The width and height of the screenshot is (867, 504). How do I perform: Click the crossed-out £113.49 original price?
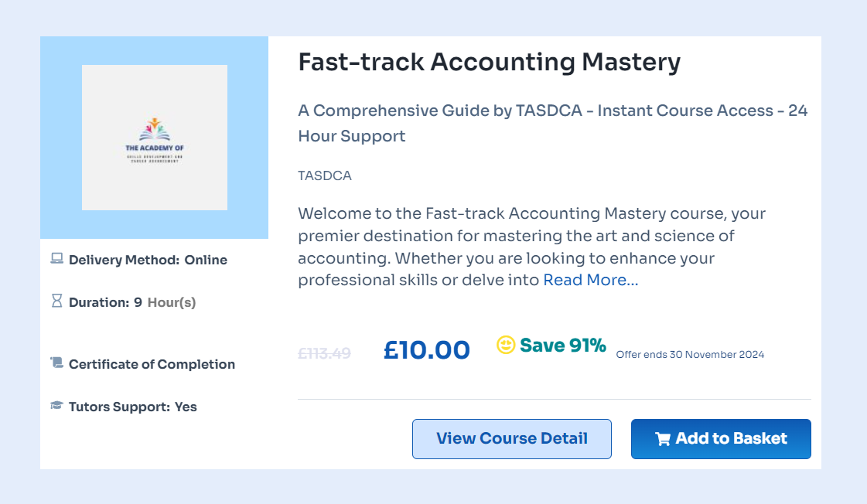pyautogui.click(x=324, y=353)
